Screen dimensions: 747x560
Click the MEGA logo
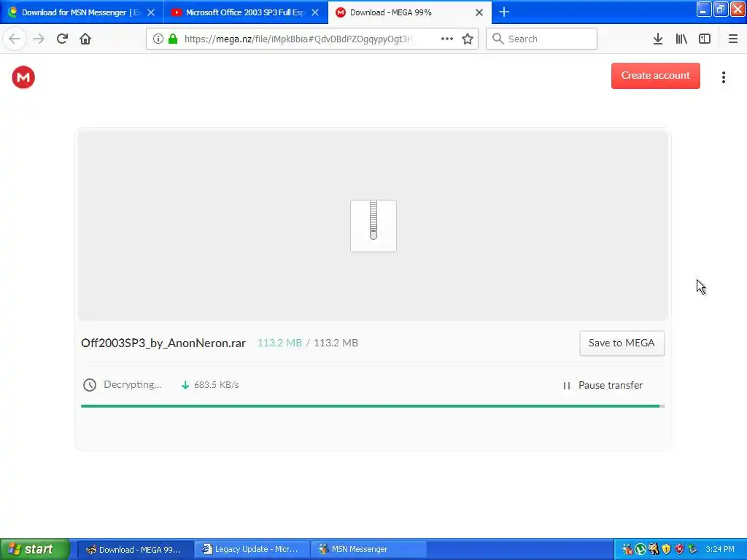(23, 77)
